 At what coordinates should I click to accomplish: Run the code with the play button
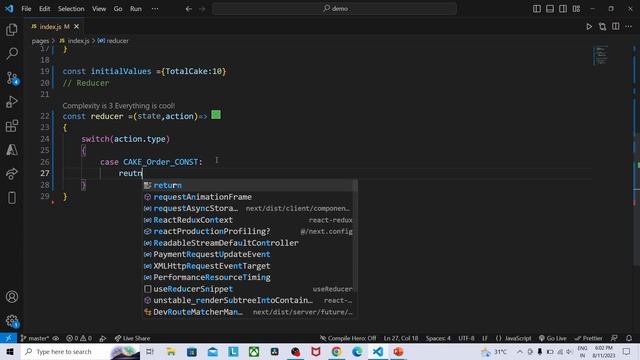pyautogui.click(x=589, y=27)
